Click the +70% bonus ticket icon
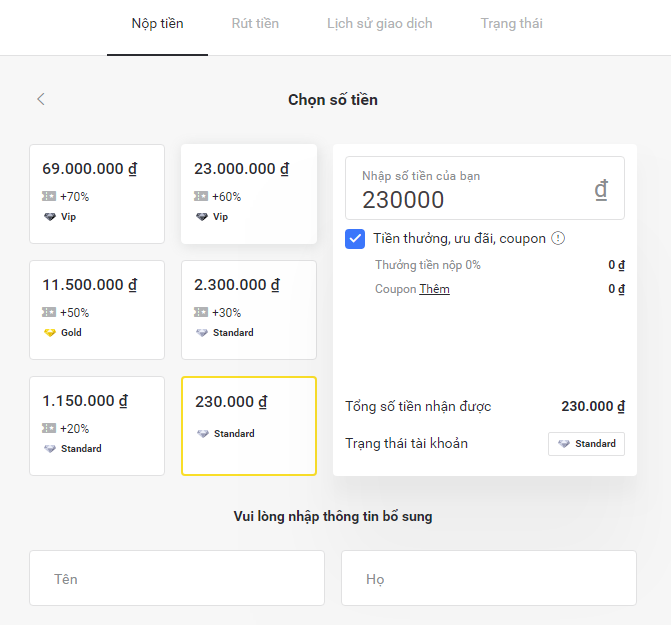671x625 pixels. point(49,197)
